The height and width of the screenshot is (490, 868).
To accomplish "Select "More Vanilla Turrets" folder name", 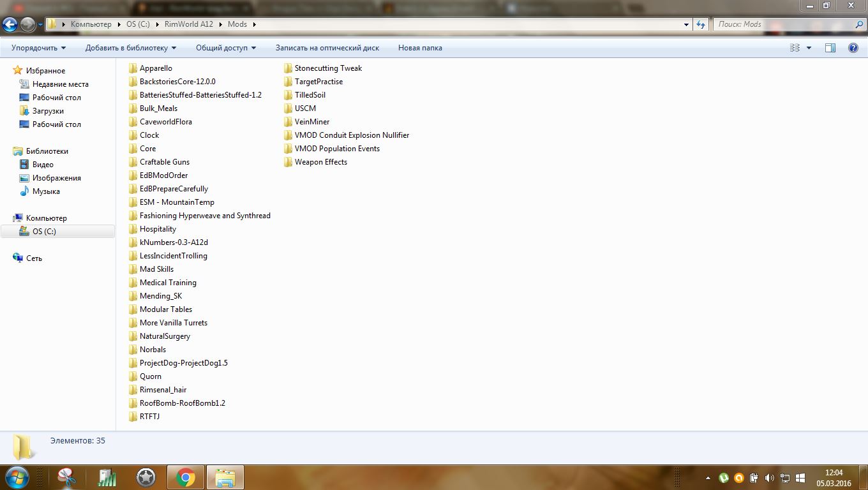I will [x=174, y=323].
